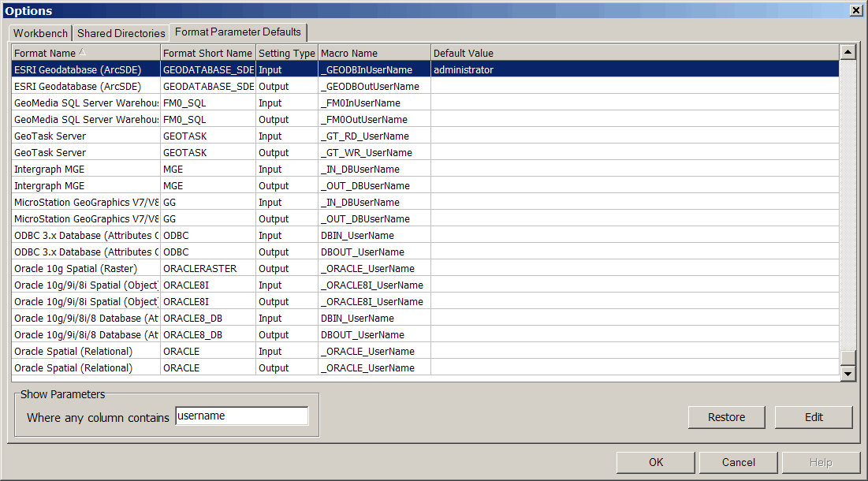Sort by the Macro Name column header

(374, 53)
